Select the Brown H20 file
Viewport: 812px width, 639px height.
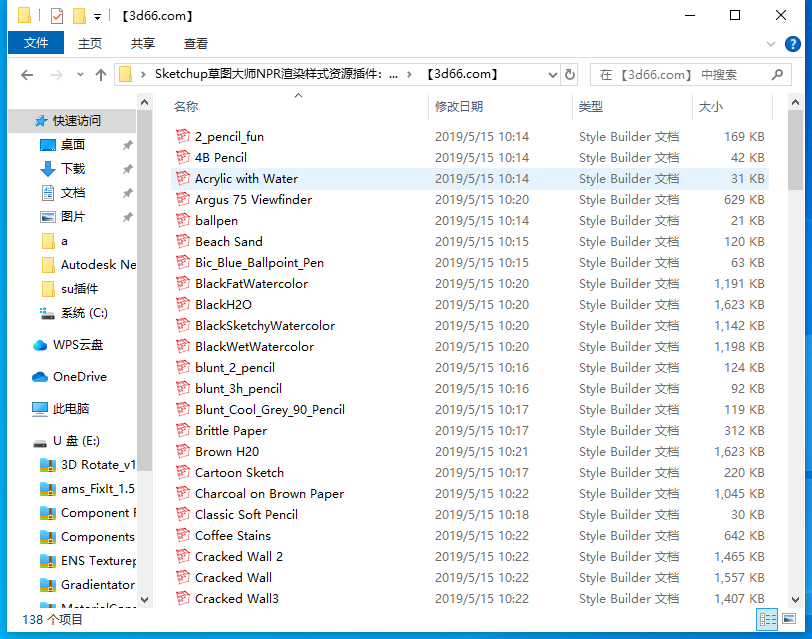pos(469,452)
